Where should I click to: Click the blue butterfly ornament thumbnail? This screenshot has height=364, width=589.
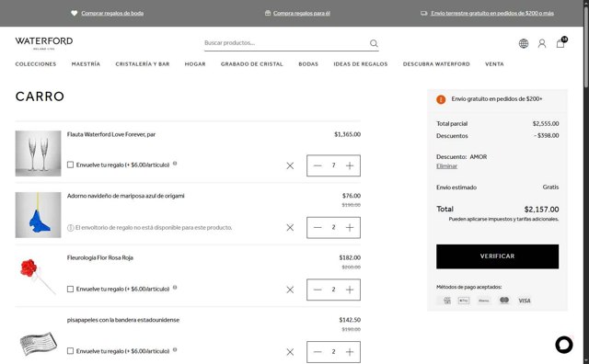(x=38, y=215)
